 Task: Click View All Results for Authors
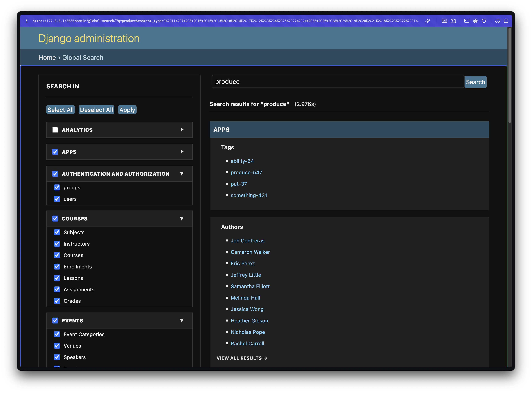coord(242,358)
